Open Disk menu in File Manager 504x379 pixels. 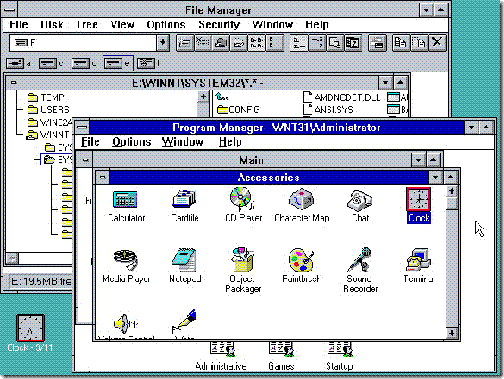point(52,24)
